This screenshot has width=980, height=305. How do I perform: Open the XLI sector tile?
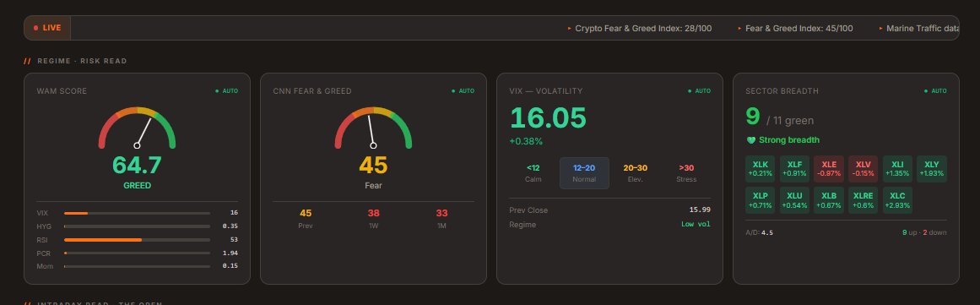tap(897, 169)
